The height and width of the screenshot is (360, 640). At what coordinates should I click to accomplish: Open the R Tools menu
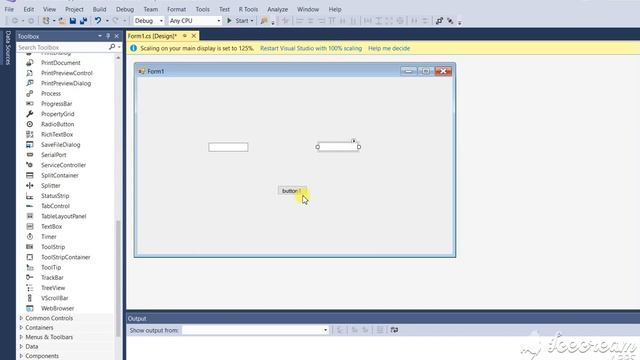pos(248,9)
